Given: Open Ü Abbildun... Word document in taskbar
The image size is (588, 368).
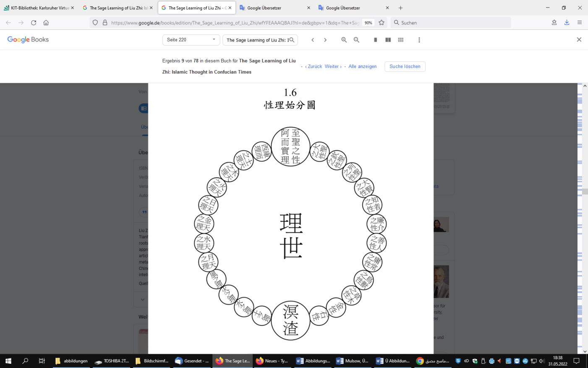Looking at the screenshot, I should tap(392, 361).
